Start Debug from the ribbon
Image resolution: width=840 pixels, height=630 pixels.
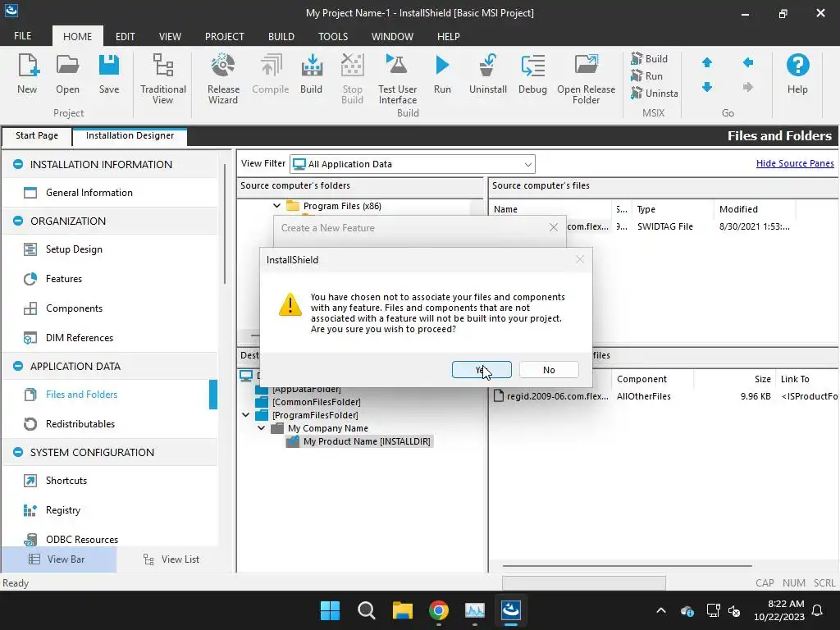(532, 74)
